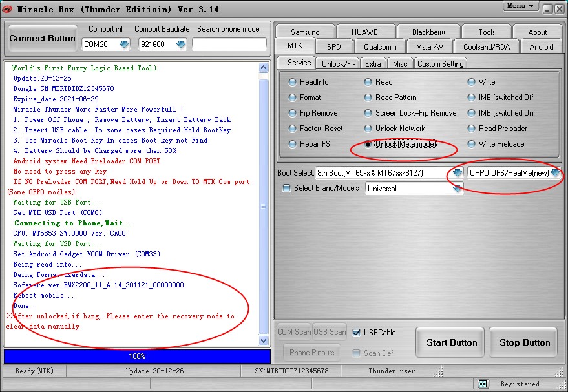This screenshot has height=392, width=568.
Task: Open the Comport Baudrate 921600 dropdown
Action: coord(181,45)
